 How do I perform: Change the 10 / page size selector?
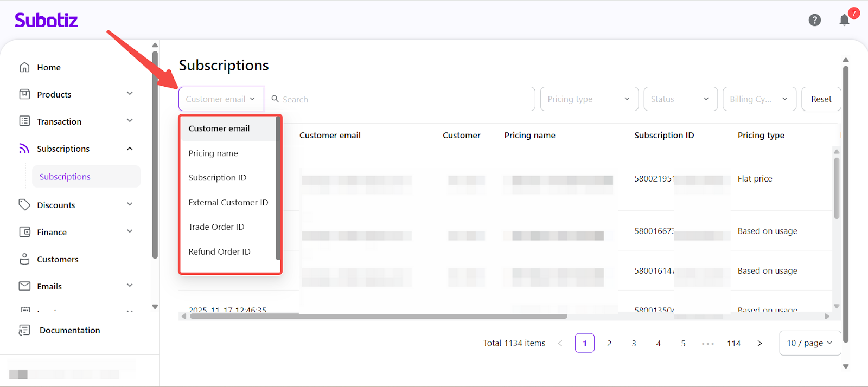tap(809, 343)
